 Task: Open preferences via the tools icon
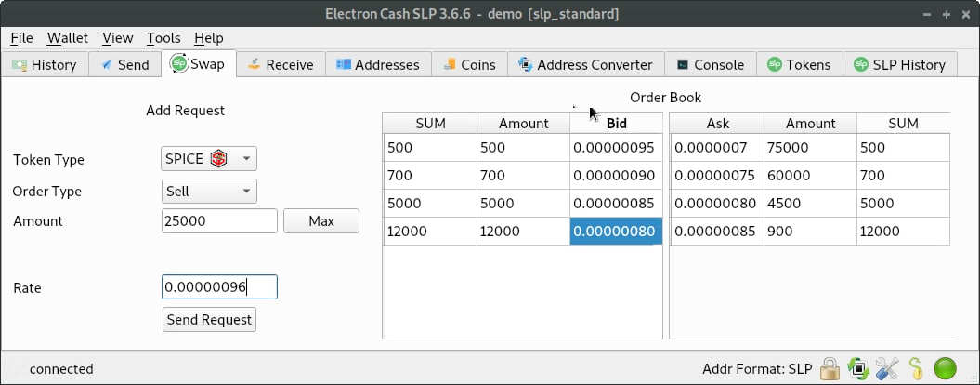click(x=887, y=368)
